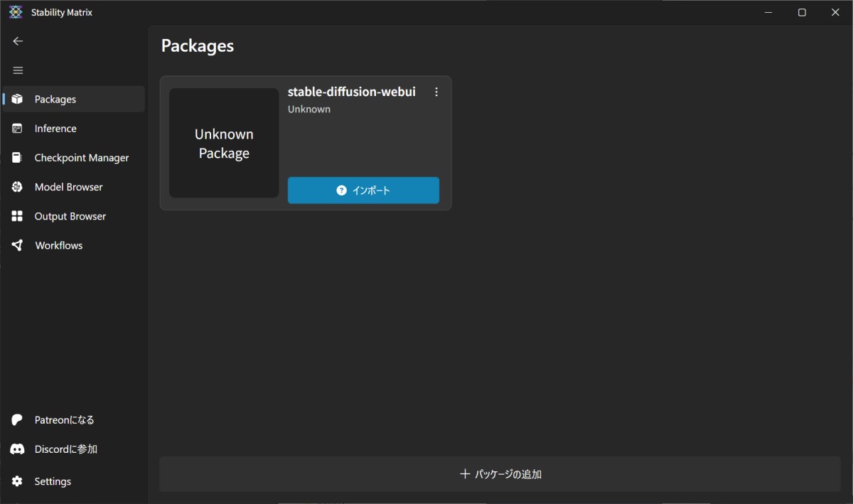Open Output Browser section
Screen dimensions: 853x504
74,216
